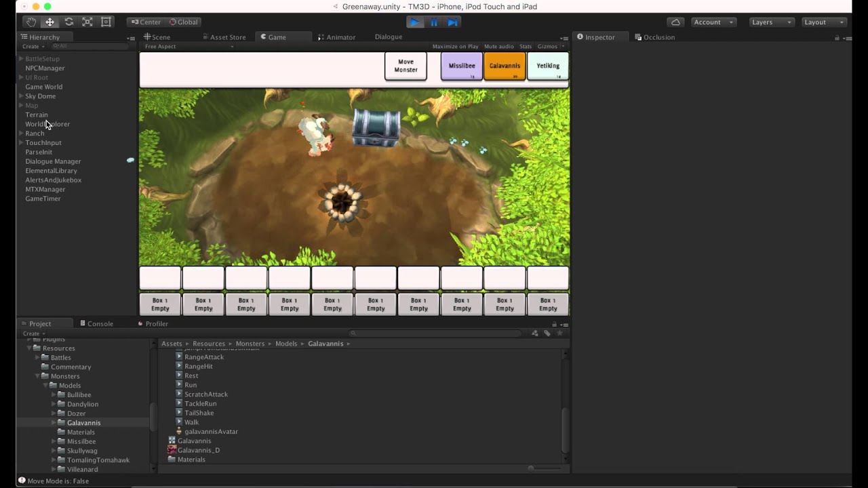Screen dimensions: 868x488
Task: Click the Galavannis monster button
Action: (x=504, y=66)
